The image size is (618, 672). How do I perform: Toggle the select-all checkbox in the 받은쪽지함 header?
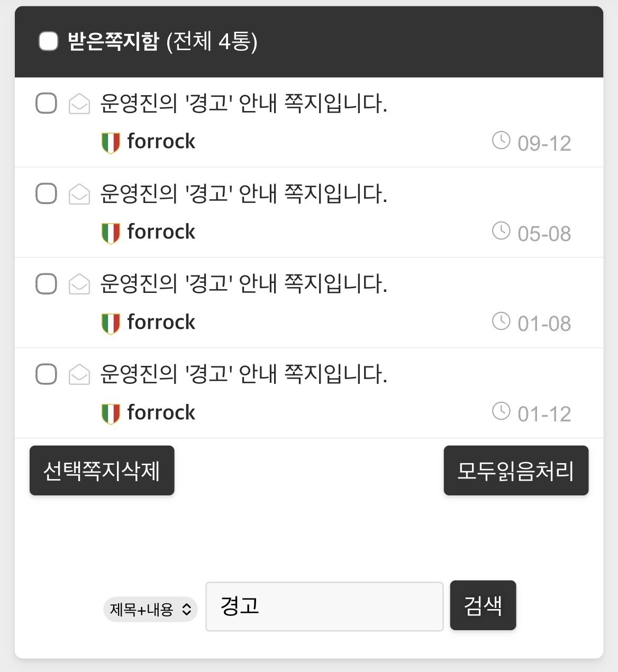coord(49,41)
